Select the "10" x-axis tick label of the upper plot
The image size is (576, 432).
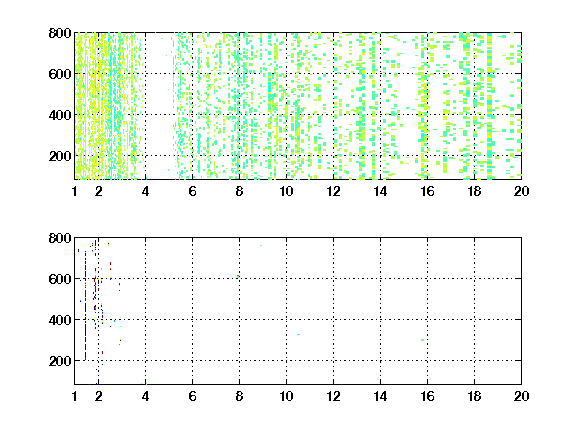[x=287, y=191]
